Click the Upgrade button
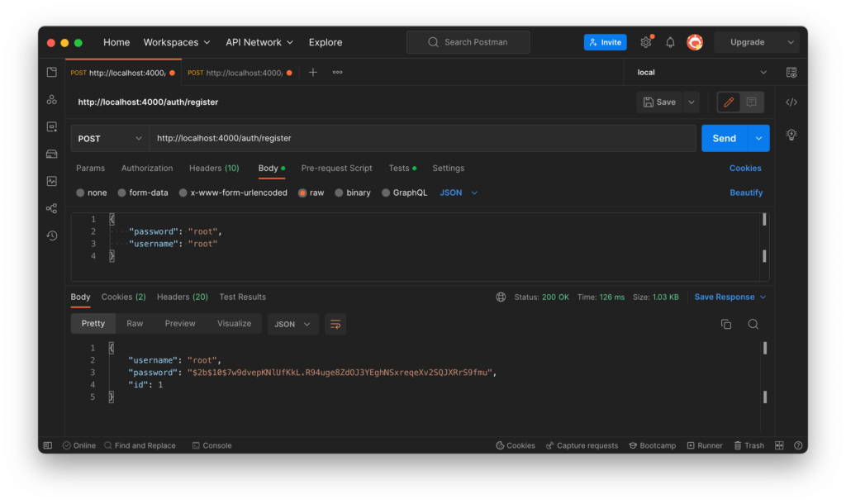The width and height of the screenshot is (846, 504). click(x=747, y=42)
